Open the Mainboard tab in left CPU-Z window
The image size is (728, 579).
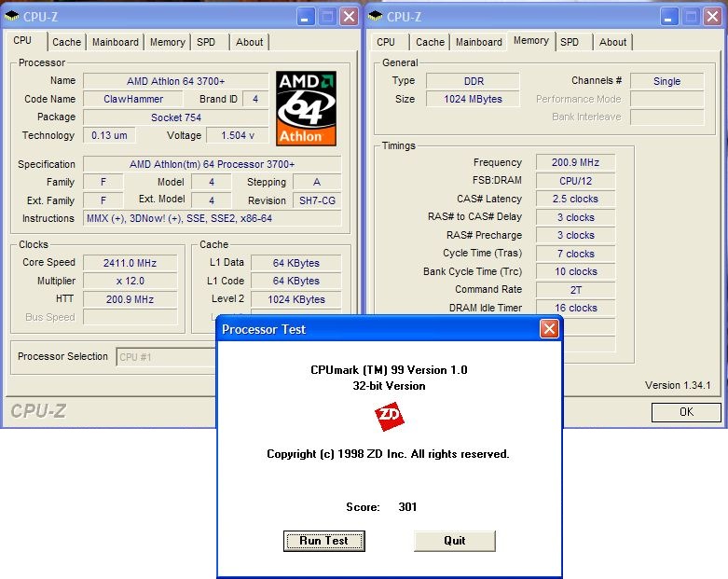tap(116, 42)
